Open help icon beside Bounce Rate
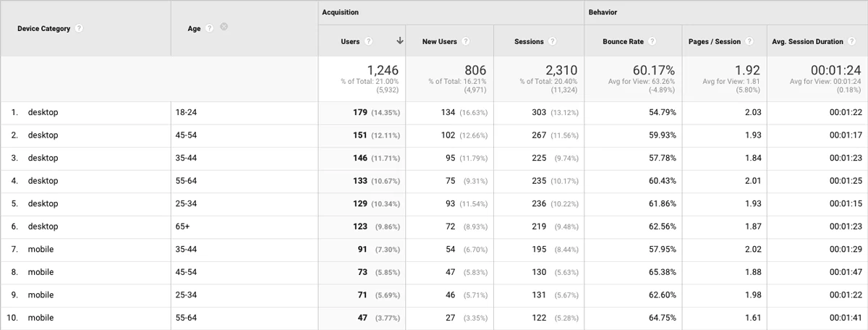 coord(652,42)
